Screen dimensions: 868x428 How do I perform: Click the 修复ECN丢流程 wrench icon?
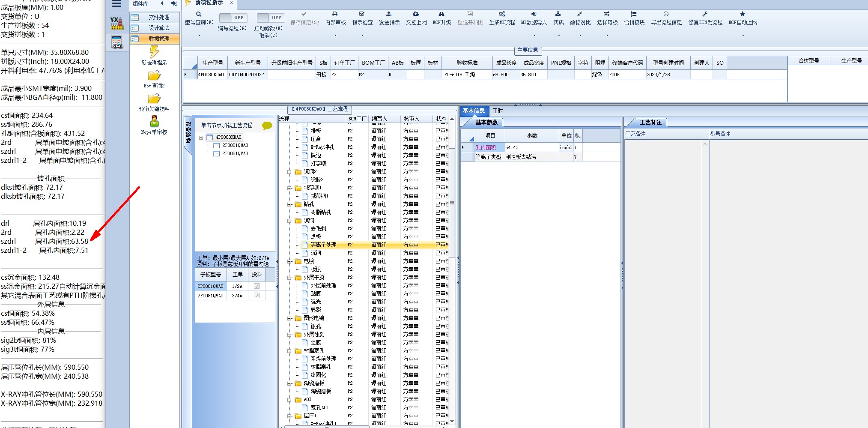click(x=705, y=14)
